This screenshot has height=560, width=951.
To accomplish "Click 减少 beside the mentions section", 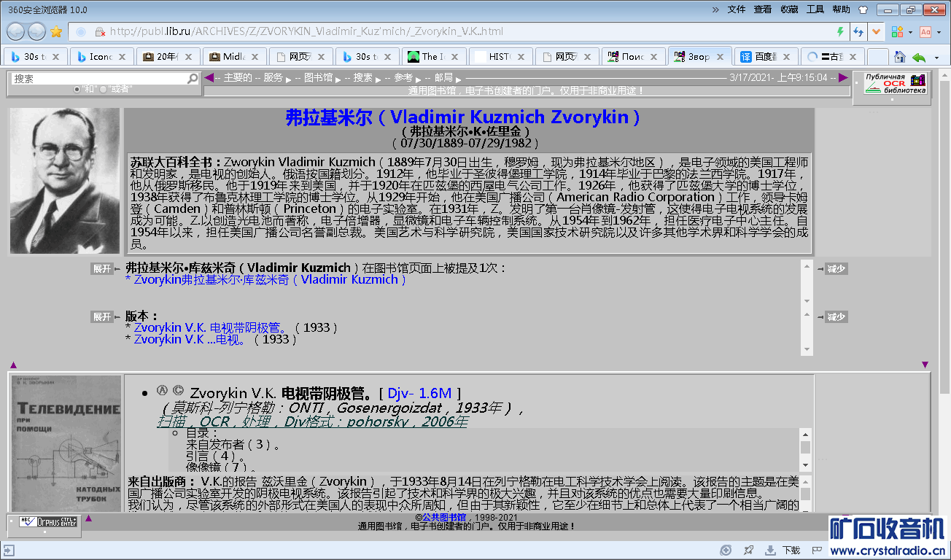I will click(837, 268).
